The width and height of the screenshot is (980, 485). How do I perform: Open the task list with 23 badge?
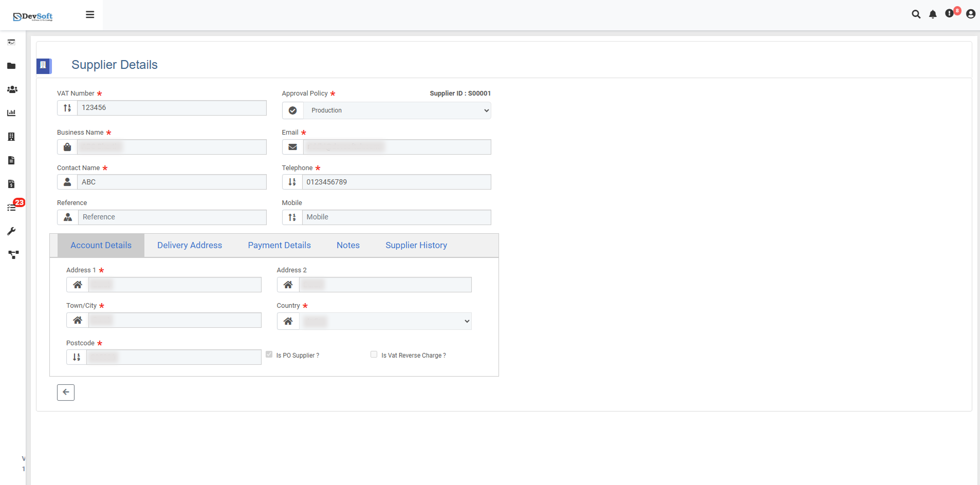pos(12,208)
